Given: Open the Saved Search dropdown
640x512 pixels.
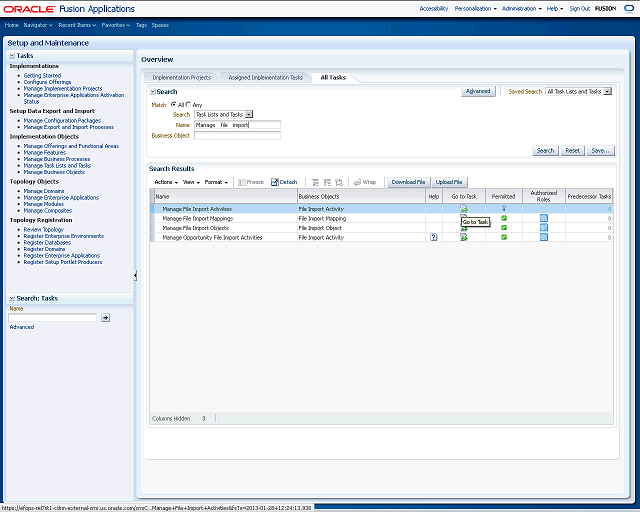Looking at the screenshot, I should coord(579,91).
